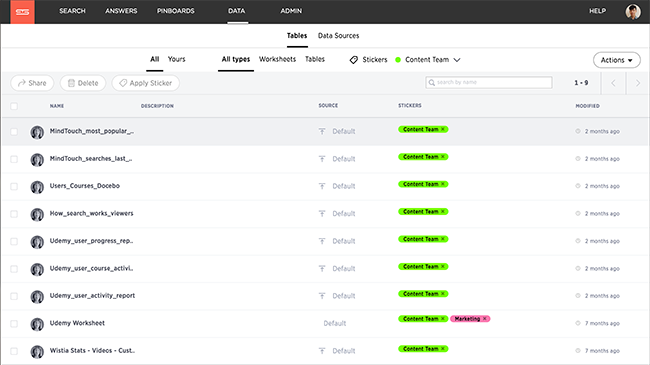Open the HELP menu
Image resolution: width=650 pixels, height=365 pixels.
click(x=597, y=11)
